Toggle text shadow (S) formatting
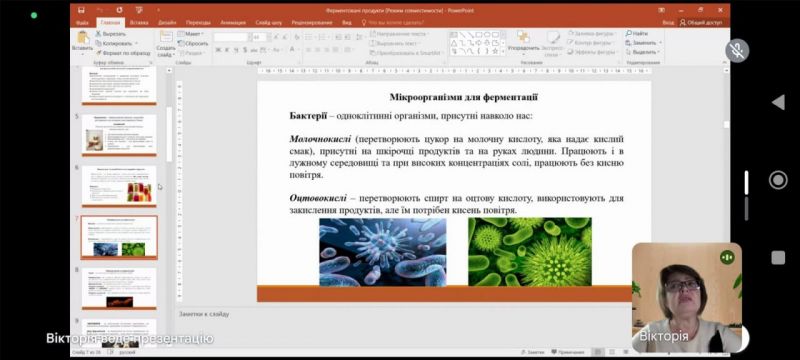The width and height of the screenshot is (800, 360). [x=245, y=50]
